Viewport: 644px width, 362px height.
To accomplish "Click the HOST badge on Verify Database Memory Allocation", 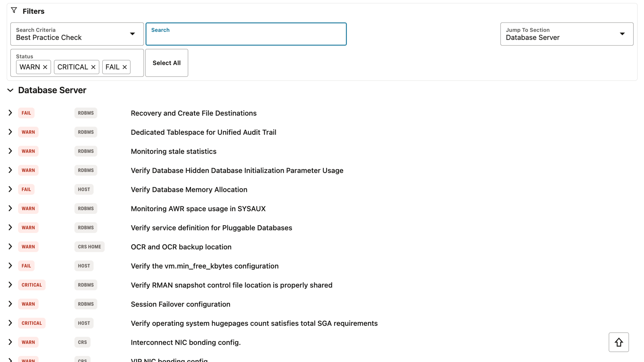I will (x=84, y=189).
